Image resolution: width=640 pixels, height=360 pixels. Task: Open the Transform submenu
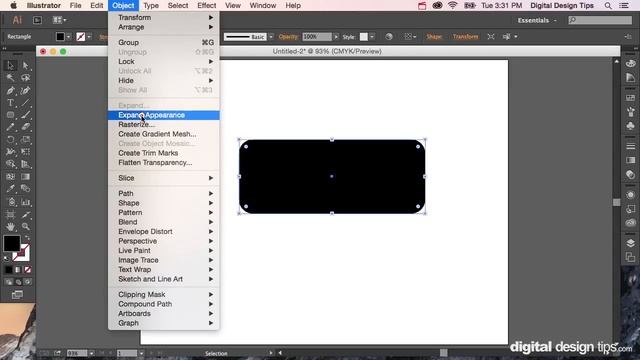click(164, 18)
